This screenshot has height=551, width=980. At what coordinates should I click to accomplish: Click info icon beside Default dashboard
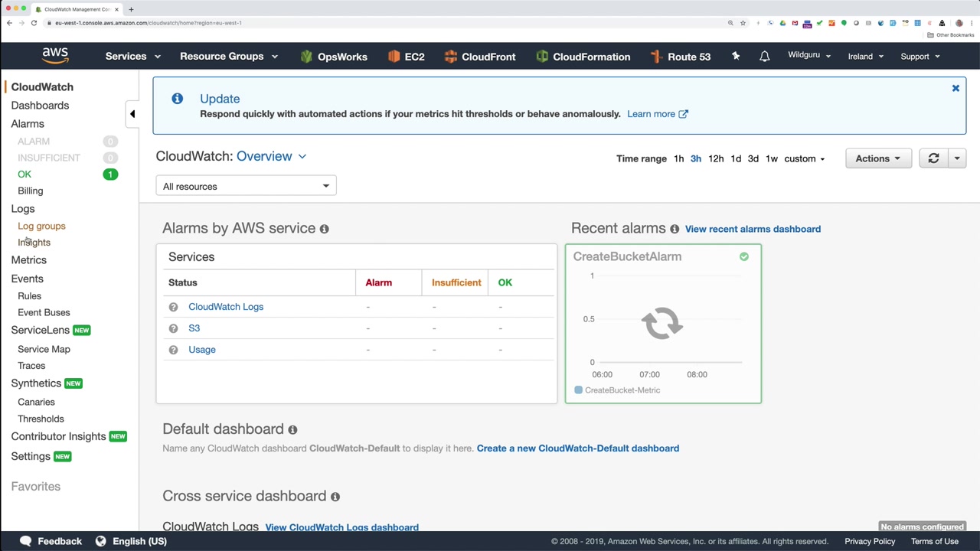coord(292,430)
